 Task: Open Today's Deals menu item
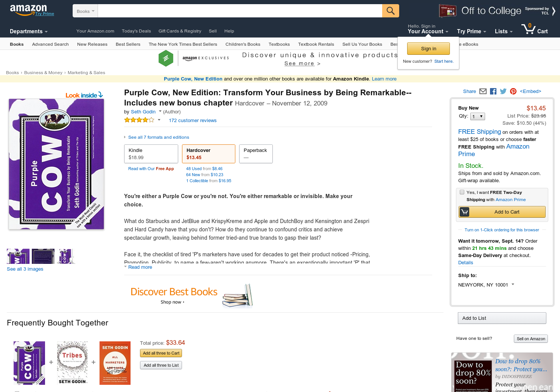tap(136, 31)
